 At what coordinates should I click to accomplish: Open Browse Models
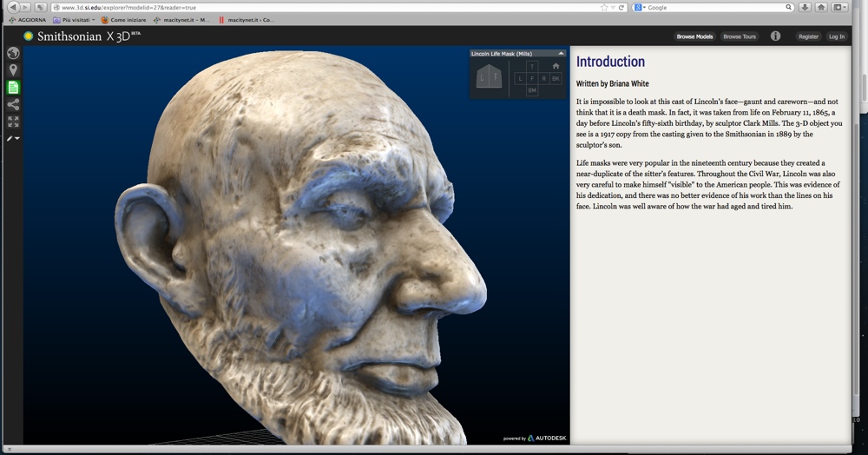tap(694, 36)
